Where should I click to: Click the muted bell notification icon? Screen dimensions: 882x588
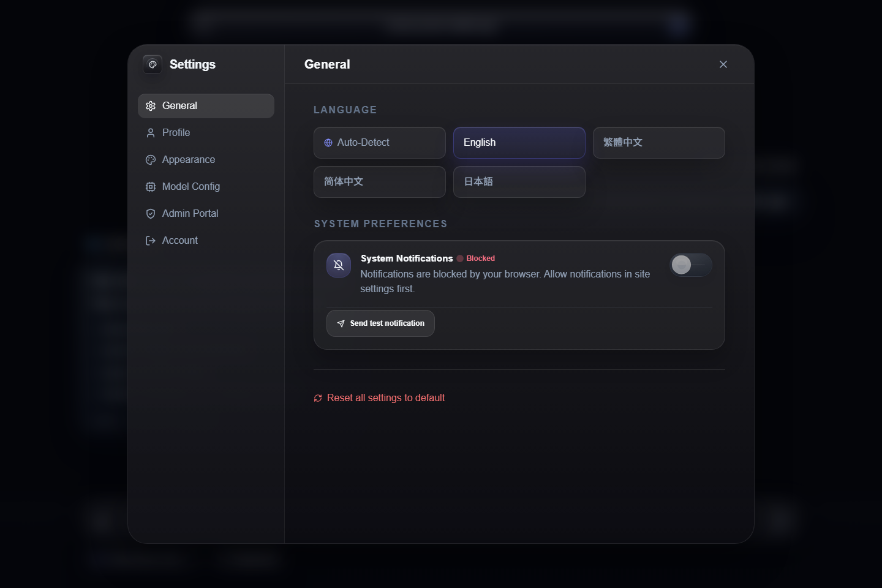point(339,265)
